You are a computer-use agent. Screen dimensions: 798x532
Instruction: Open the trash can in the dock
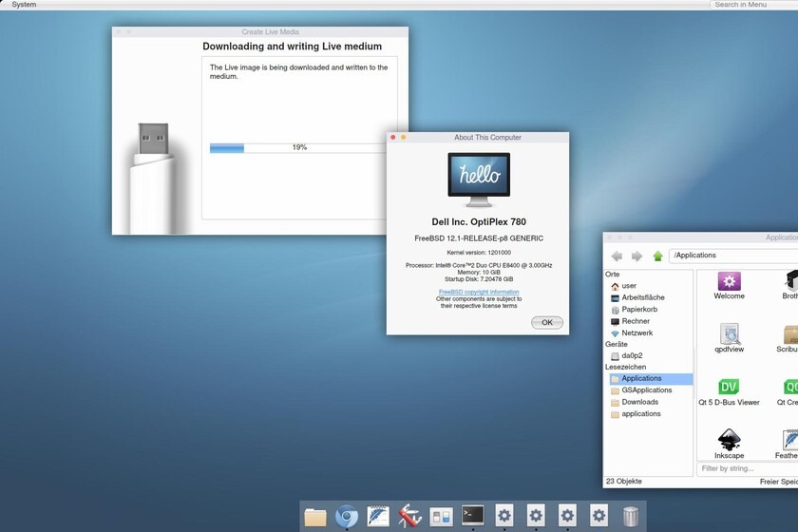click(631, 517)
